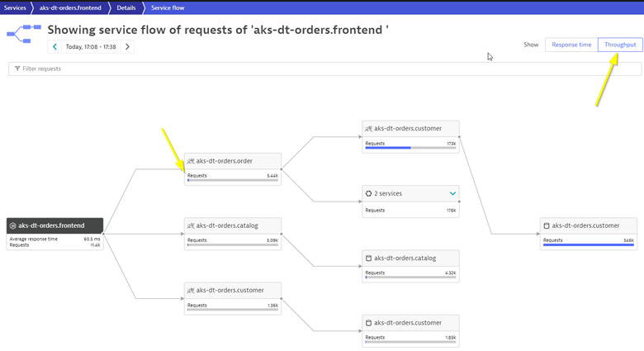Switch view to Response time
The height and width of the screenshot is (351, 644).
(x=571, y=45)
